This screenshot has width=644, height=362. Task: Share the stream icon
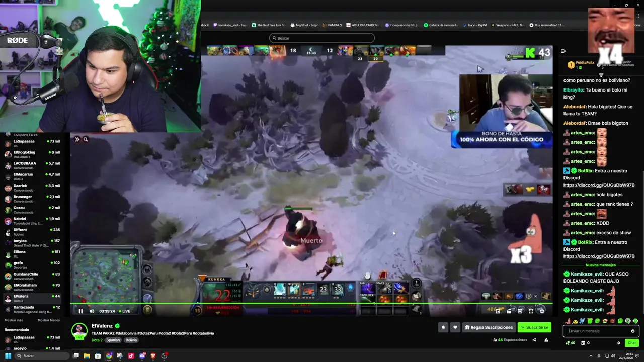coord(535,340)
